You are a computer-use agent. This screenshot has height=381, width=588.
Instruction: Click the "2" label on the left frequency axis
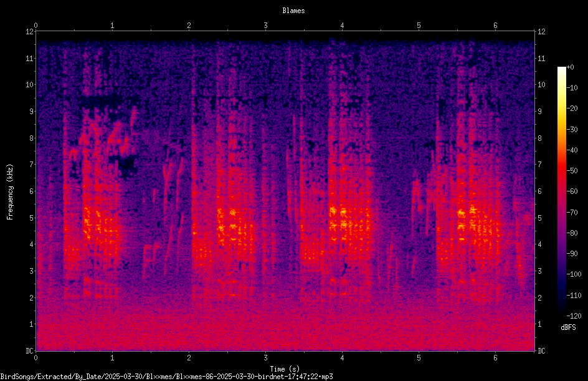point(31,297)
